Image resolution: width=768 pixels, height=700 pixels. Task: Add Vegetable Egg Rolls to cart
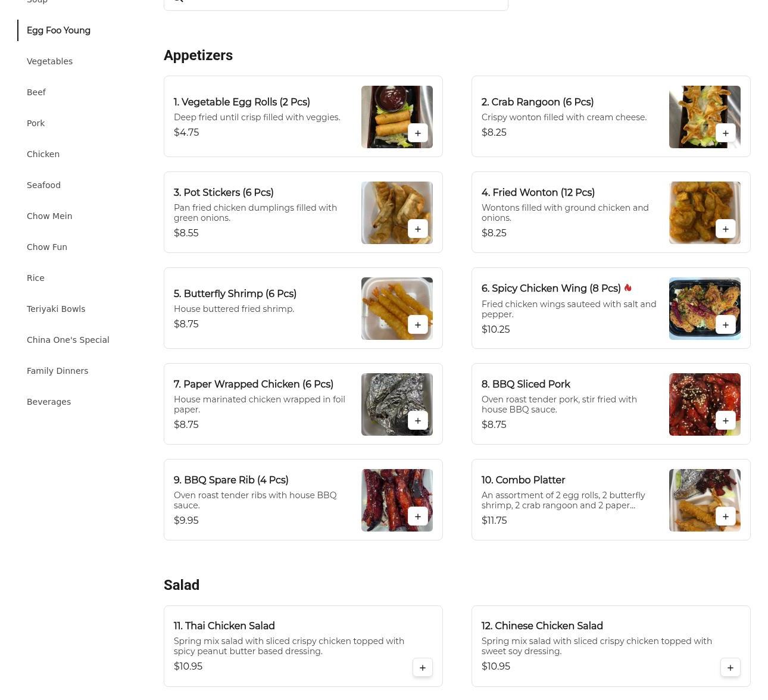pyautogui.click(x=417, y=133)
